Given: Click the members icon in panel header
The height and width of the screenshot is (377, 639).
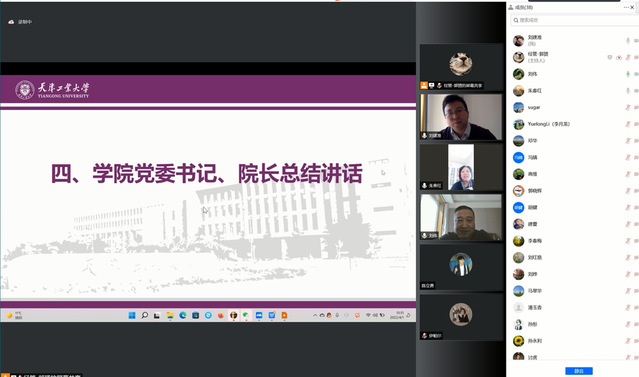Looking at the screenshot, I should (511, 7).
